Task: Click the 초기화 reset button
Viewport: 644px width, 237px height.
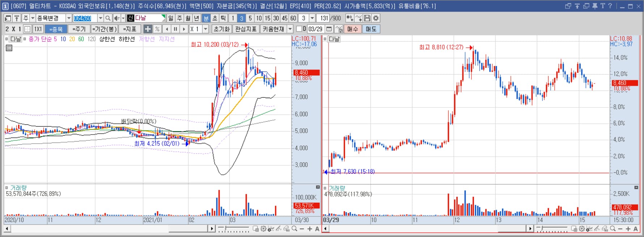Action: pos(221,29)
